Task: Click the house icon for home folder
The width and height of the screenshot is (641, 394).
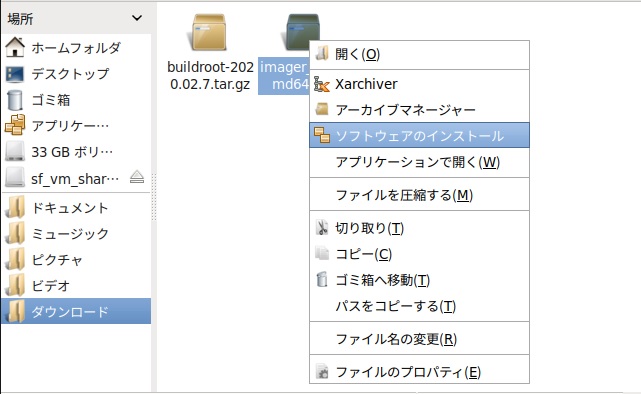Action: tap(15, 47)
